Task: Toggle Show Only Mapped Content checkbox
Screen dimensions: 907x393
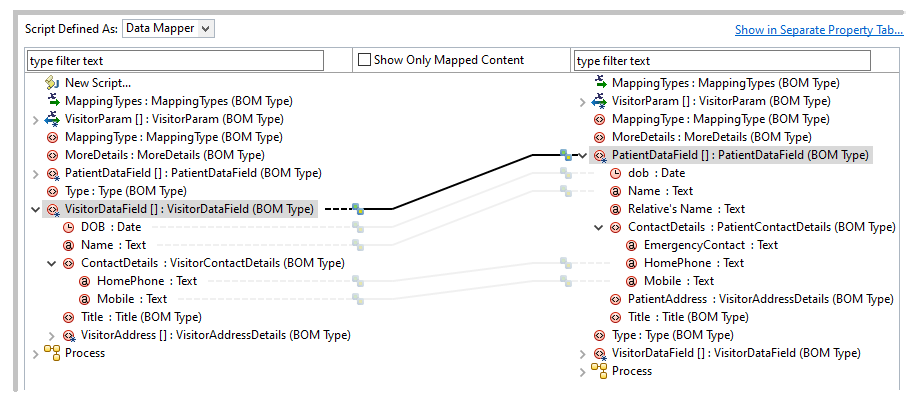Action: pyautogui.click(x=364, y=60)
